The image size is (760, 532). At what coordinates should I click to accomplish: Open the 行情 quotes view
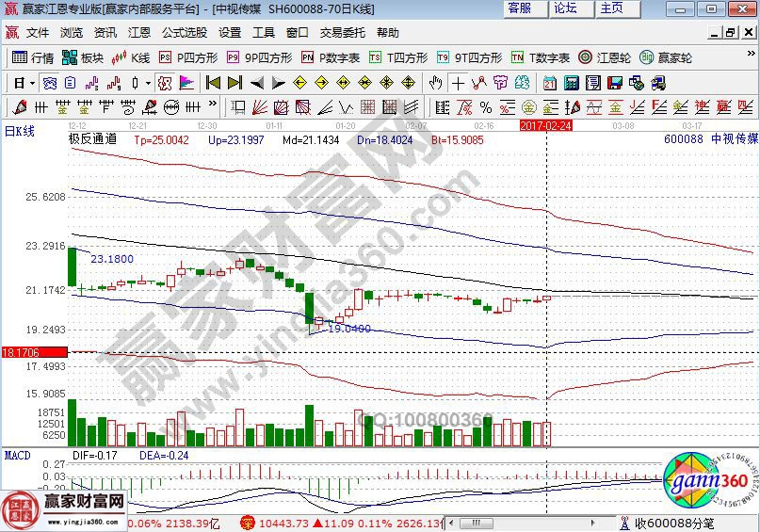pyautogui.click(x=33, y=57)
